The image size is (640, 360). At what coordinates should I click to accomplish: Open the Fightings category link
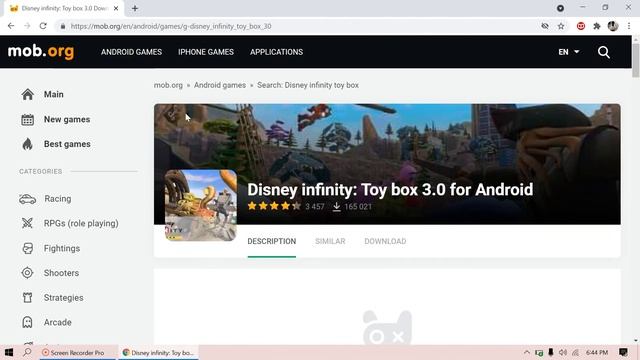coord(62,248)
